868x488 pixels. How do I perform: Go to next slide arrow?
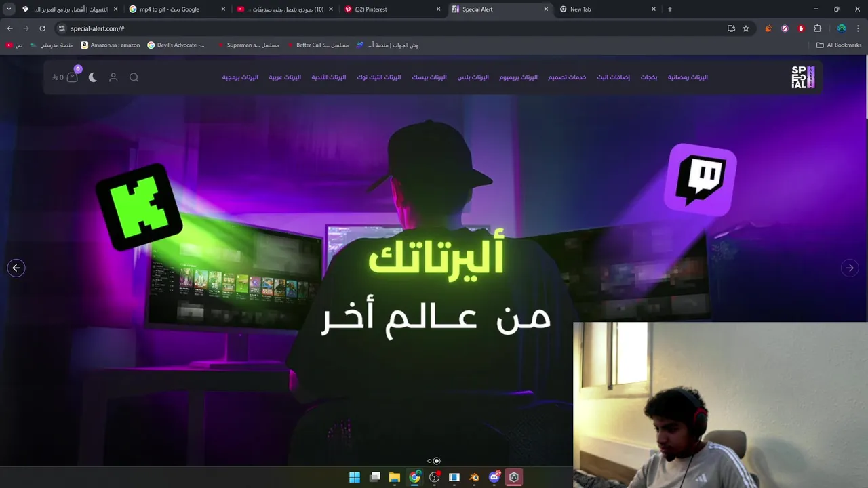click(x=850, y=268)
